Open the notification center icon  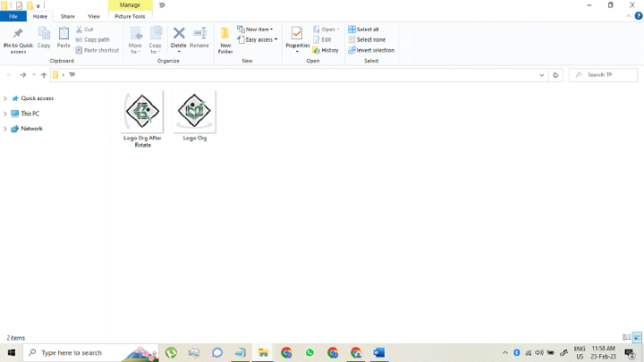(630, 352)
